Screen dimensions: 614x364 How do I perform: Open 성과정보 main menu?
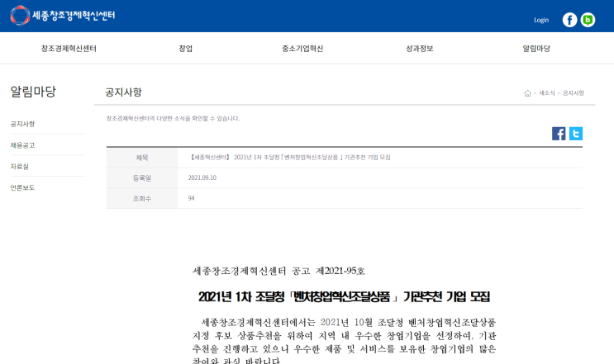click(419, 49)
